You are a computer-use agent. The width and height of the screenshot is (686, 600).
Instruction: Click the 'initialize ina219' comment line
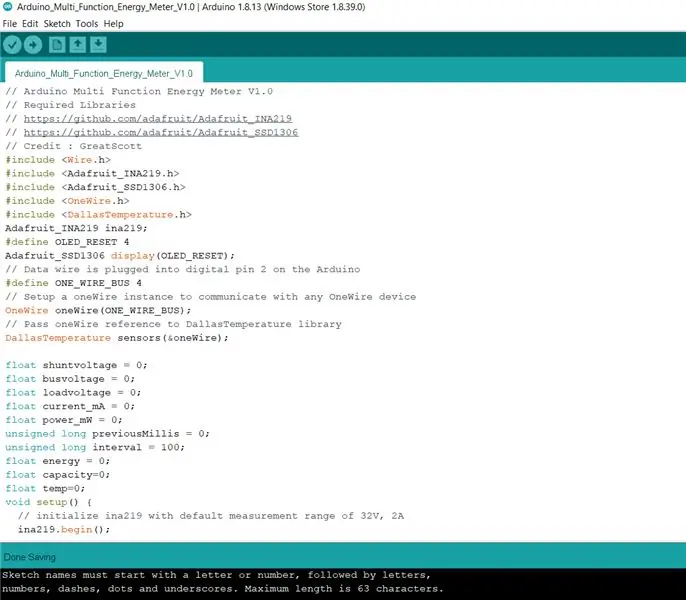[x=211, y=516]
